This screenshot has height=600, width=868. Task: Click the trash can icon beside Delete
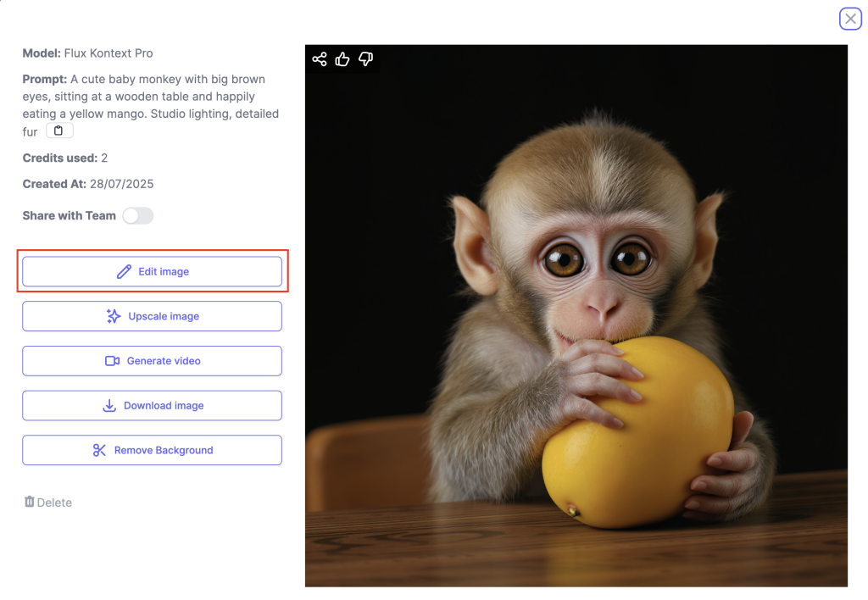pos(30,503)
